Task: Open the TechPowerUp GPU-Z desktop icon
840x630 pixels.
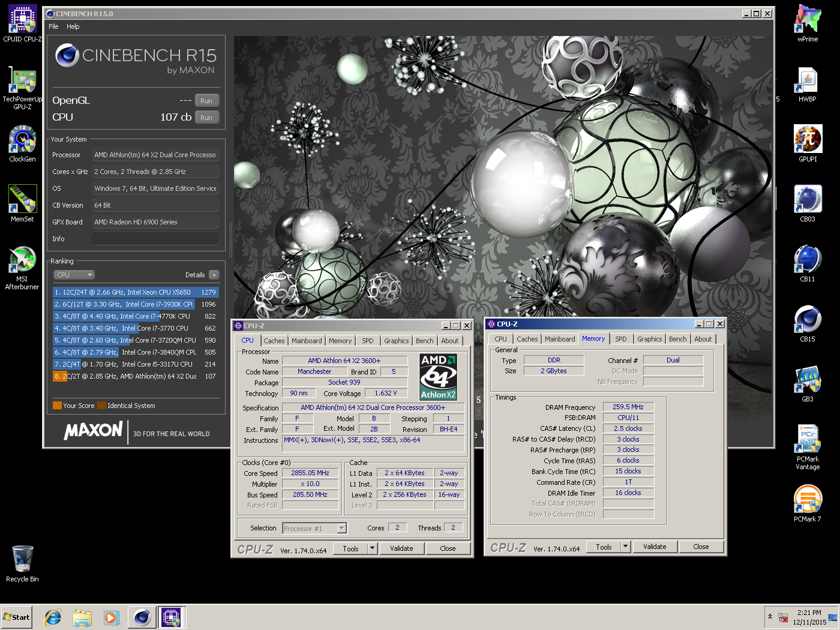Action: (x=22, y=88)
